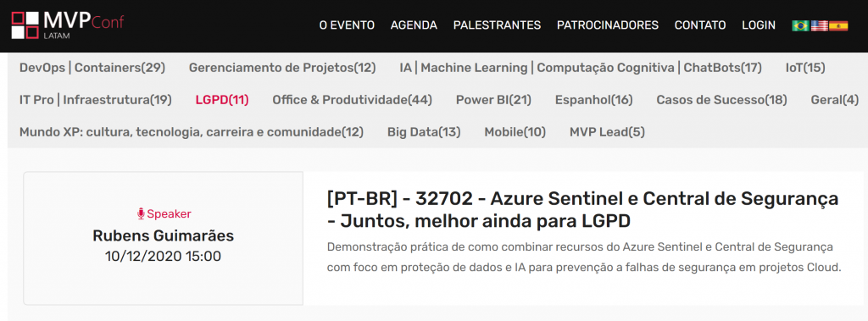Switch language with the Brazil flag

tap(800, 25)
